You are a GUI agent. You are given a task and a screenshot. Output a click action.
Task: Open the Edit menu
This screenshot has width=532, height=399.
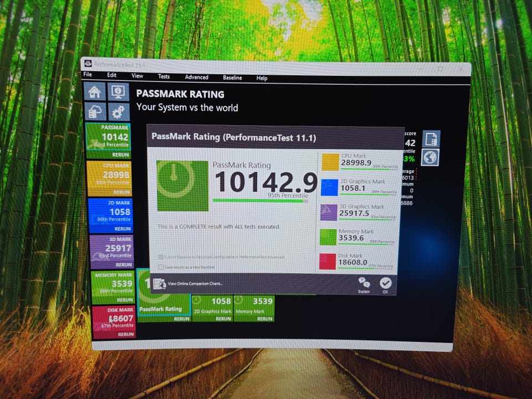111,75
